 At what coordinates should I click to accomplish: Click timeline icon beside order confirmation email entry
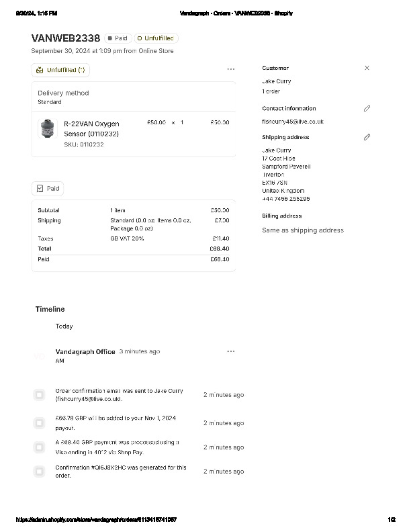pos(39,395)
